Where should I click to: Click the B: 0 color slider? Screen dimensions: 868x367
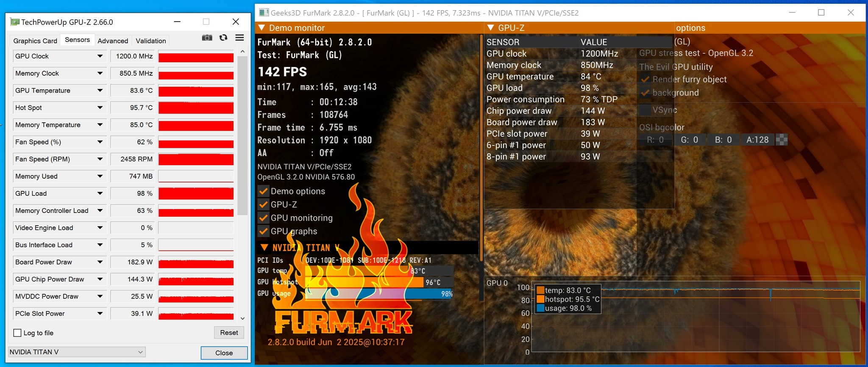[x=723, y=140]
